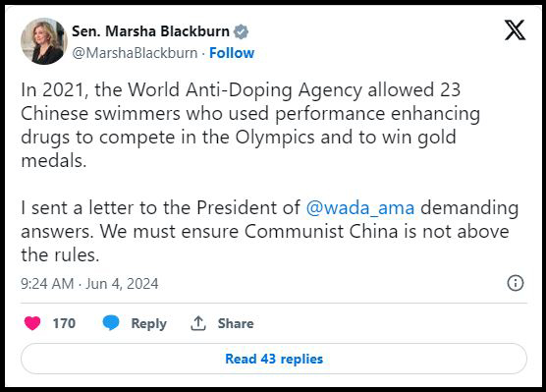The width and height of the screenshot is (546, 392).
Task: Follow Sen. Marsha Blackburn
Action: [232, 53]
